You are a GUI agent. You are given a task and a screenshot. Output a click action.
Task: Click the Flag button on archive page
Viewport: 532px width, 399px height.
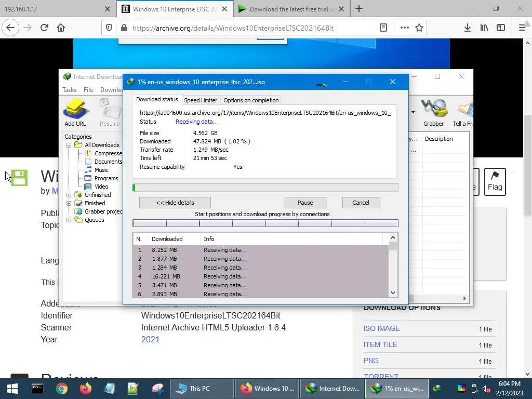tap(495, 181)
